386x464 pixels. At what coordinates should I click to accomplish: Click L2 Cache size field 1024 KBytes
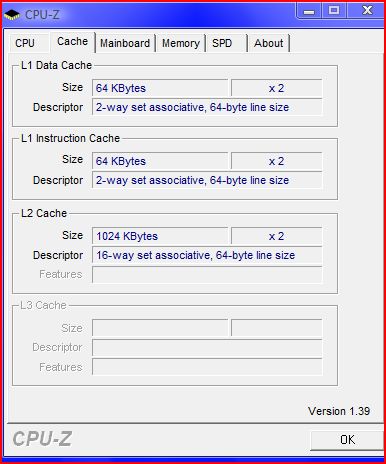coord(160,236)
